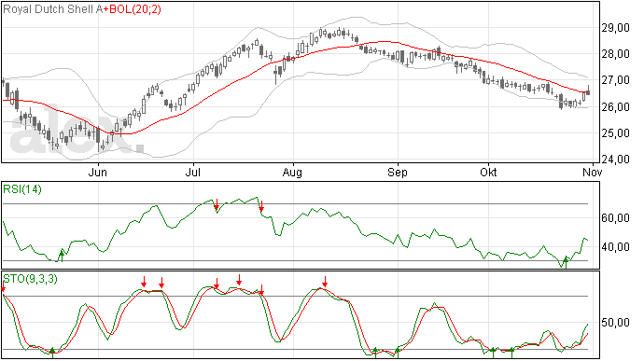Click the Royal Dutch Shell A chart title
This screenshot has height=361, width=644.
52,9
